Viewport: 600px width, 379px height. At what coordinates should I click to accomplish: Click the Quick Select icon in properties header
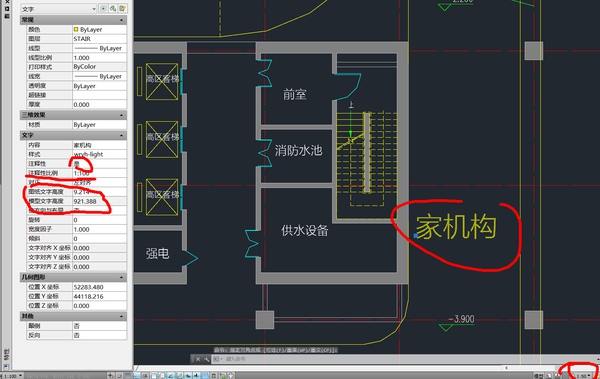click(x=122, y=8)
